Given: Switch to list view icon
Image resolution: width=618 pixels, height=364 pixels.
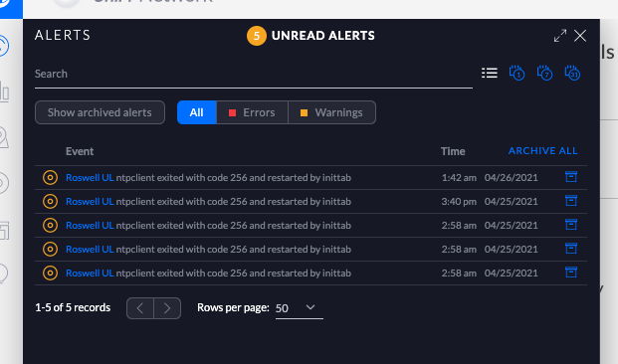Looking at the screenshot, I should [x=490, y=73].
